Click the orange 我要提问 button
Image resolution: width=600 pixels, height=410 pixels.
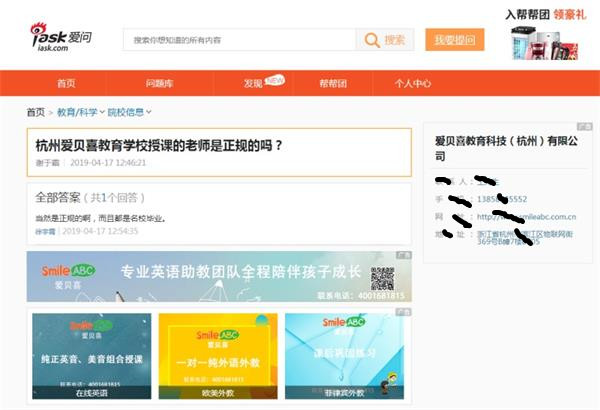(455, 39)
